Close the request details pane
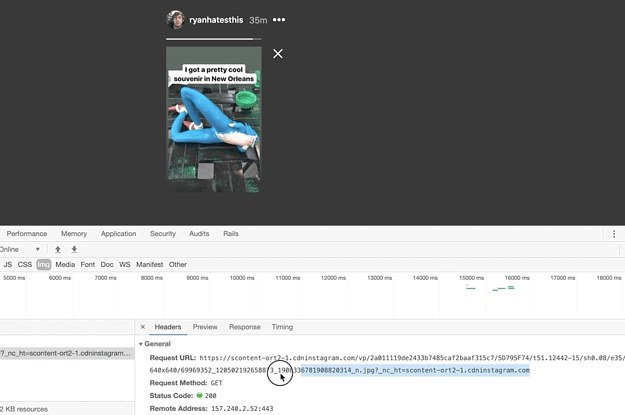The width and height of the screenshot is (625, 415). [x=143, y=327]
